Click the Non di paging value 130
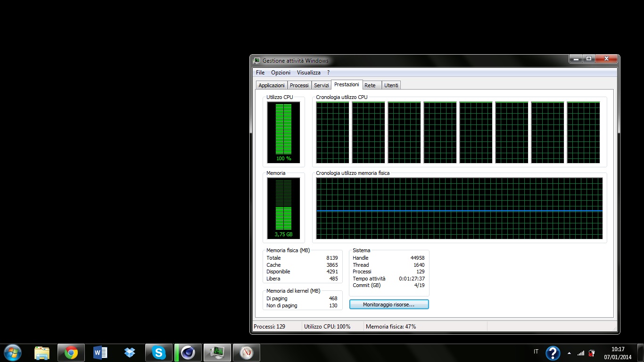644x362 pixels. [333, 305]
